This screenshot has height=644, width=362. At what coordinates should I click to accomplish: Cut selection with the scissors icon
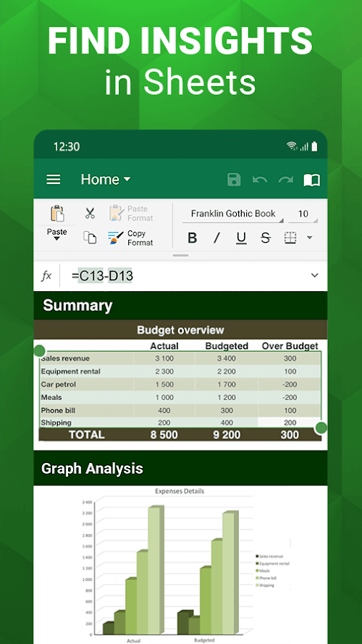(x=90, y=213)
